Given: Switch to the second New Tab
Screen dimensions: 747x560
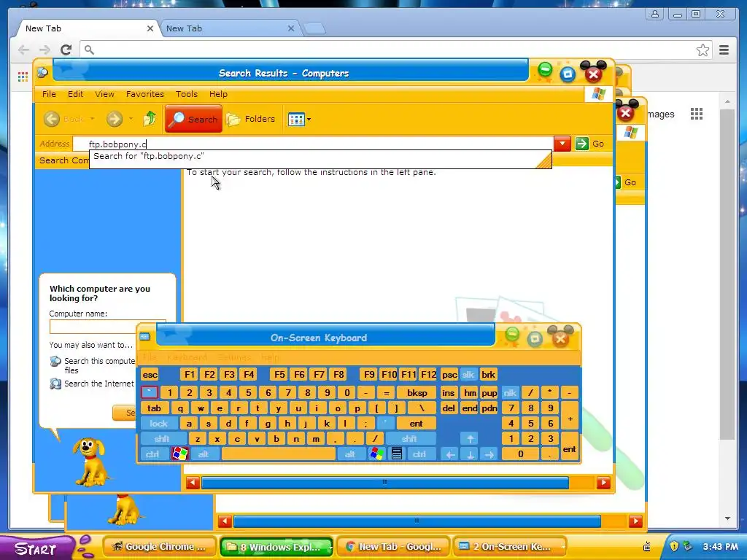Looking at the screenshot, I should [228, 28].
